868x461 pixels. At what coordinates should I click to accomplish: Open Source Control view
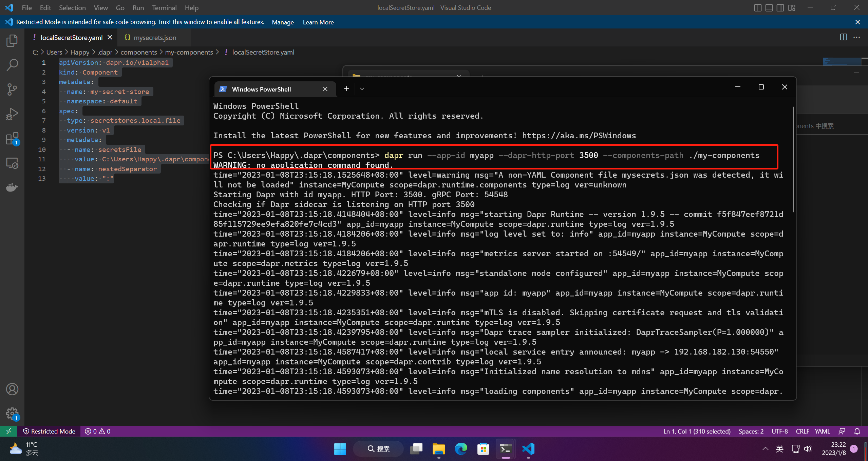point(12,89)
